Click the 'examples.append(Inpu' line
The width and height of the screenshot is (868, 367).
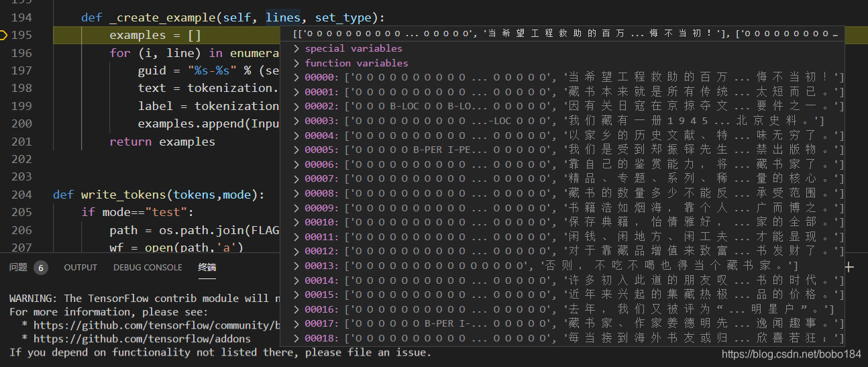point(208,124)
